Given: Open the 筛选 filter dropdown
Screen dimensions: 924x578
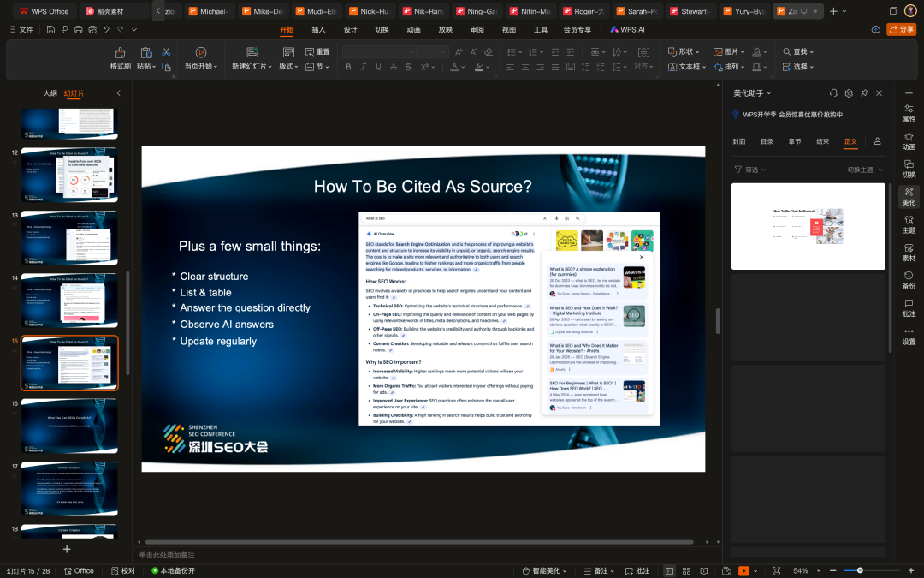Looking at the screenshot, I should 749,170.
